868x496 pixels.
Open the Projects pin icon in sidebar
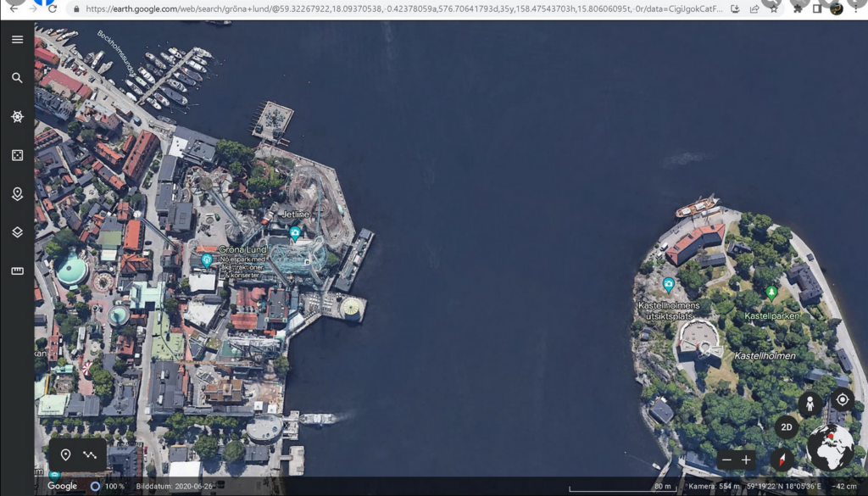(x=17, y=194)
